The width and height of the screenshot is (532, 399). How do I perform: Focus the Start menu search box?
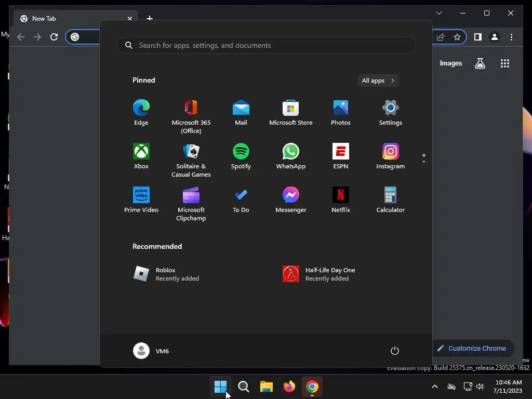(x=266, y=45)
